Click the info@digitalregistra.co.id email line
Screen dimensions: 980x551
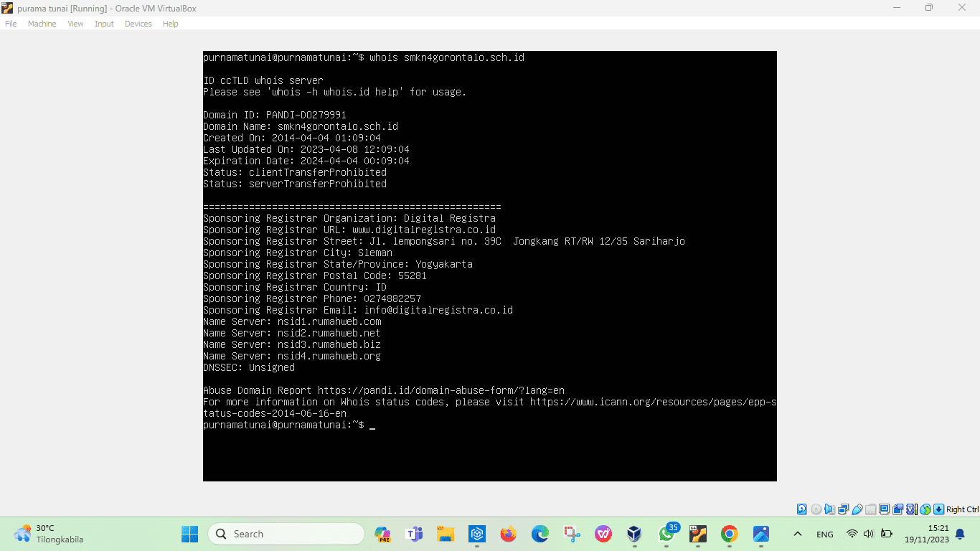358,310
